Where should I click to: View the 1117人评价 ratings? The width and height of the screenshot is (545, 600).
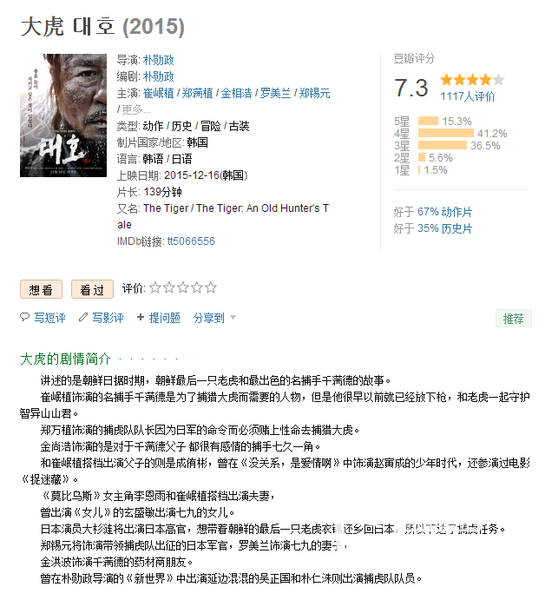tap(468, 96)
